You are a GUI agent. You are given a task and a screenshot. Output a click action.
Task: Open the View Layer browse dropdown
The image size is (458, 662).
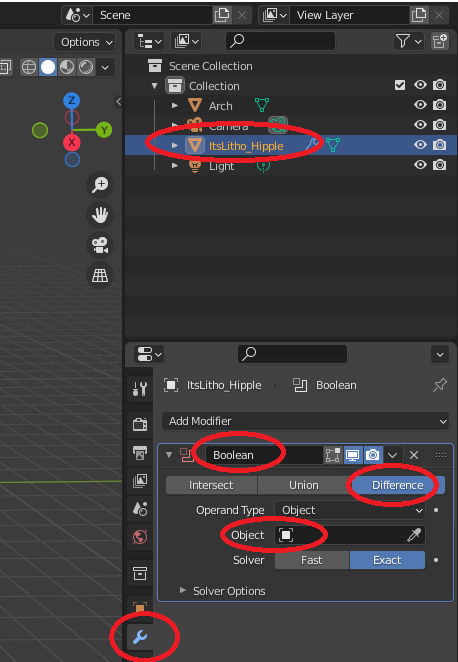tap(274, 16)
